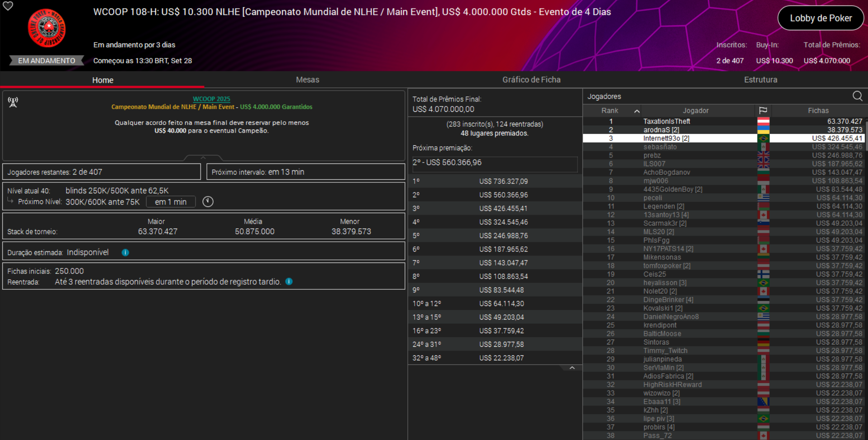Follow the WCOOP 2025 link

click(211, 99)
